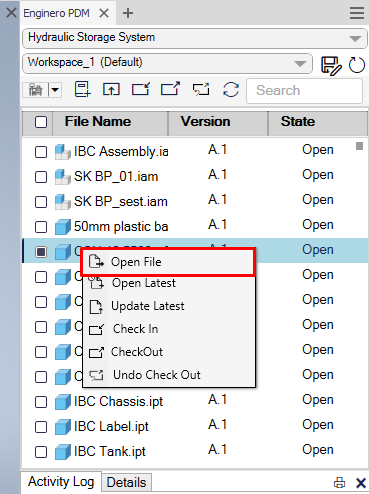
Task: Click the Undo Check Out toolbar icon
Action: (201, 89)
